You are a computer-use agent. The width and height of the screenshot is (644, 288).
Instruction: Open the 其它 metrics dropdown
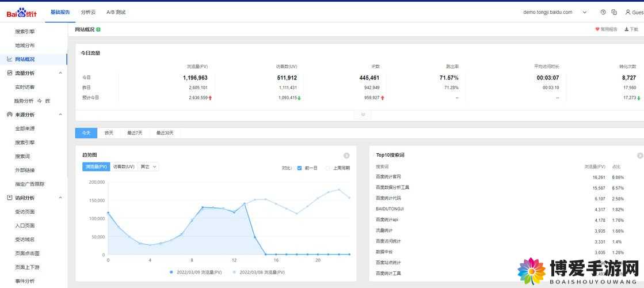click(148, 167)
